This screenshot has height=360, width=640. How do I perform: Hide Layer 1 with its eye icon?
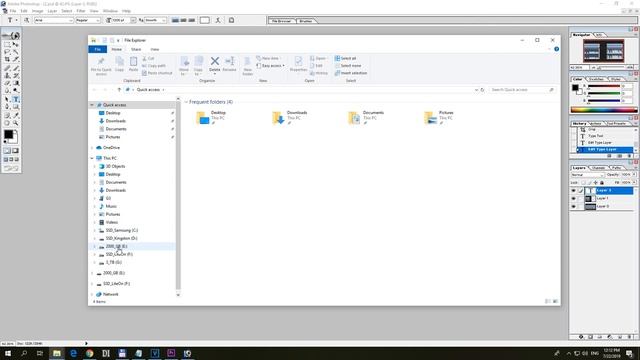pyautogui.click(x=573, y=198)
